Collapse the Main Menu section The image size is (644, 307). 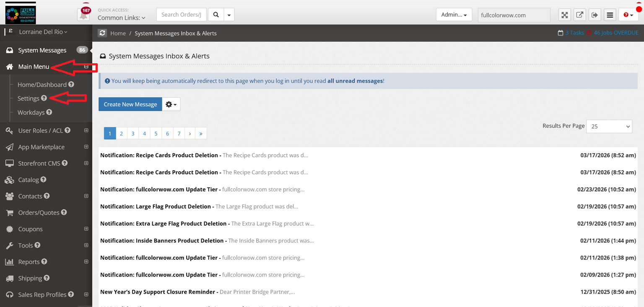click(x=86, y=67)
